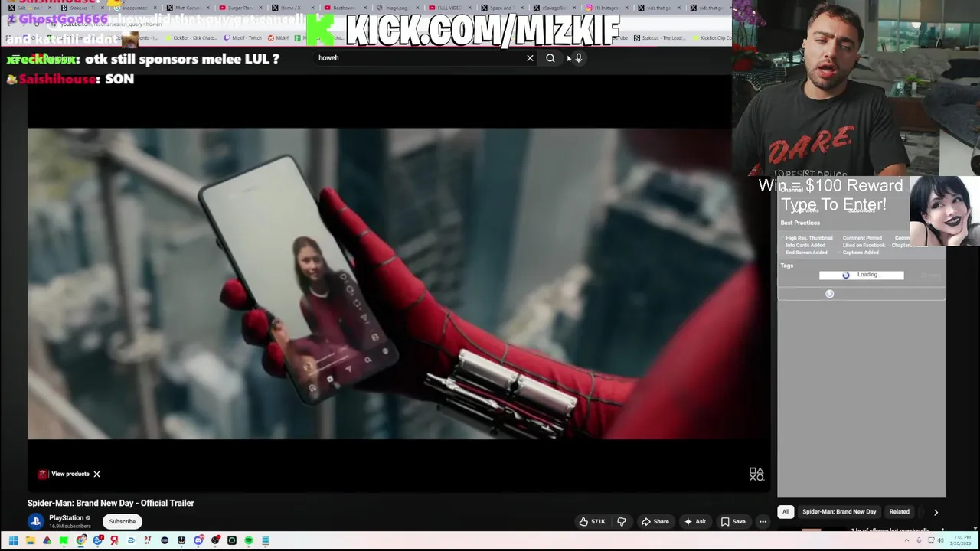Dismiss the View products overlay
The width and height of the screenshot is (980, 551).
coord(96,474)
